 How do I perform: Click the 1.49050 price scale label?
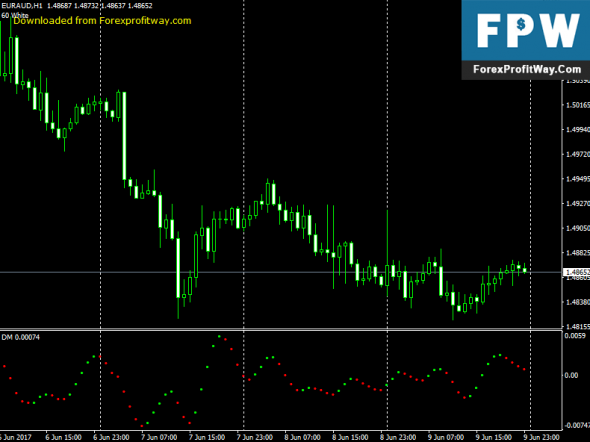click(x=578, y=228)
